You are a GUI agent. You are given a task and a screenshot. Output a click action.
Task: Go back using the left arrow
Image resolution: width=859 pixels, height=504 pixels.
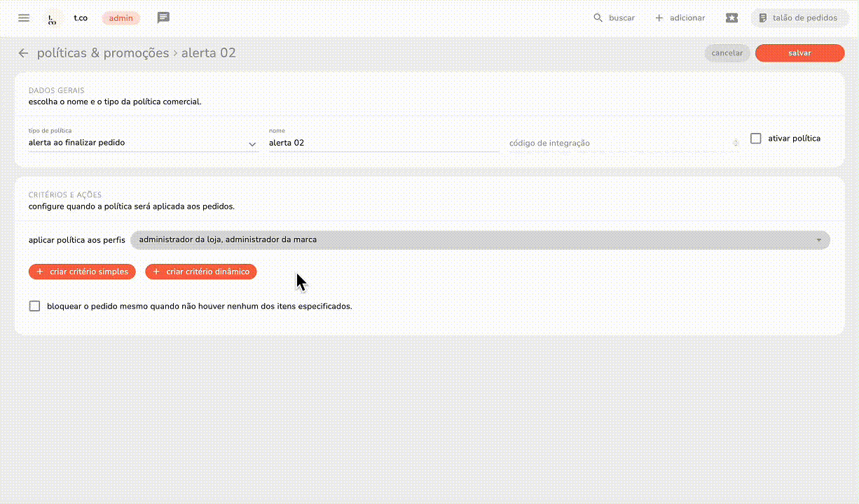click(x=24, y=53)
